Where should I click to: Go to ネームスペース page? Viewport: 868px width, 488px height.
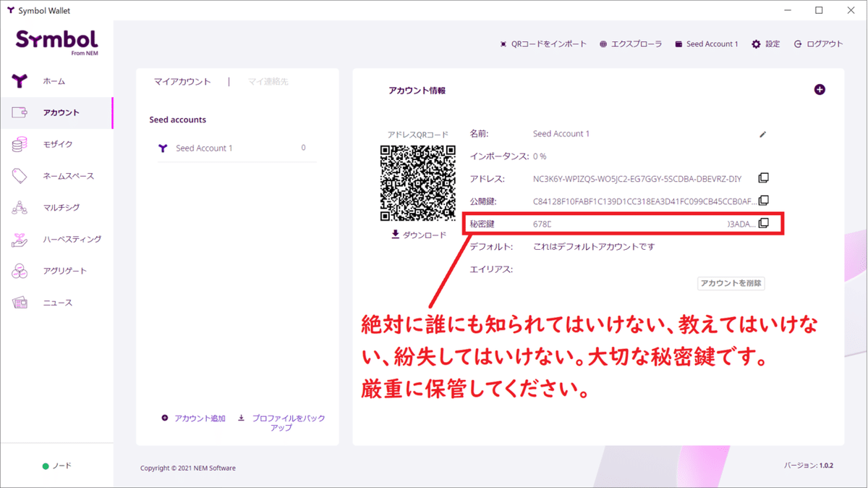(68, 176)
